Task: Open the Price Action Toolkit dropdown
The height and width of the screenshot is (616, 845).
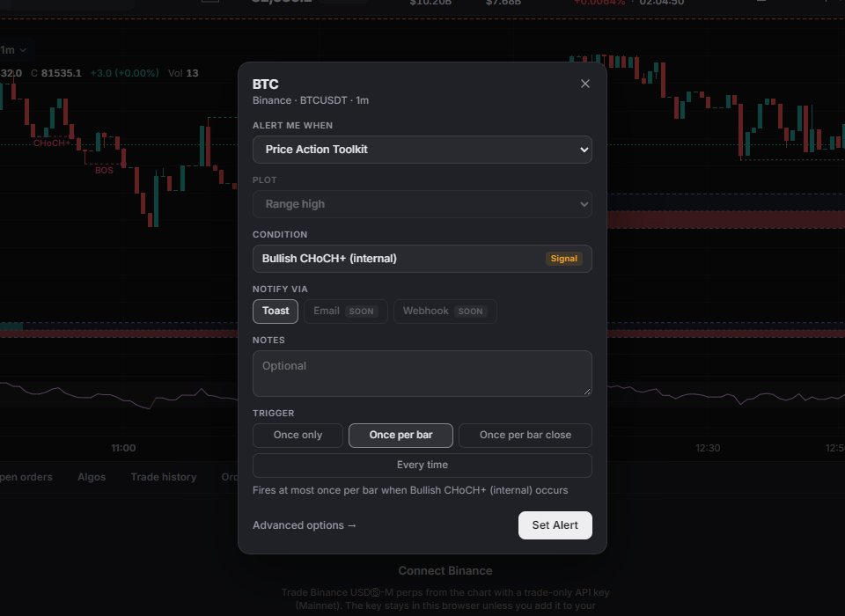Action: [x=422, y=150]
